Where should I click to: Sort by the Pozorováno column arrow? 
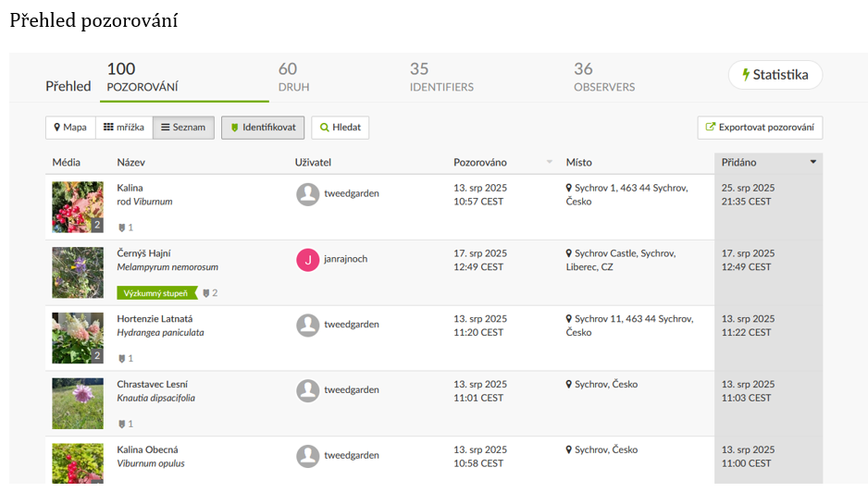point(549,163)
